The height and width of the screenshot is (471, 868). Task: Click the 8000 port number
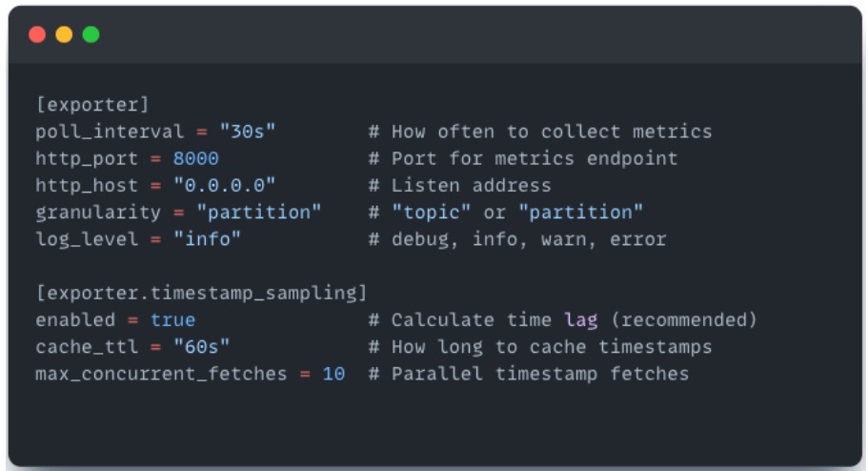195,158
